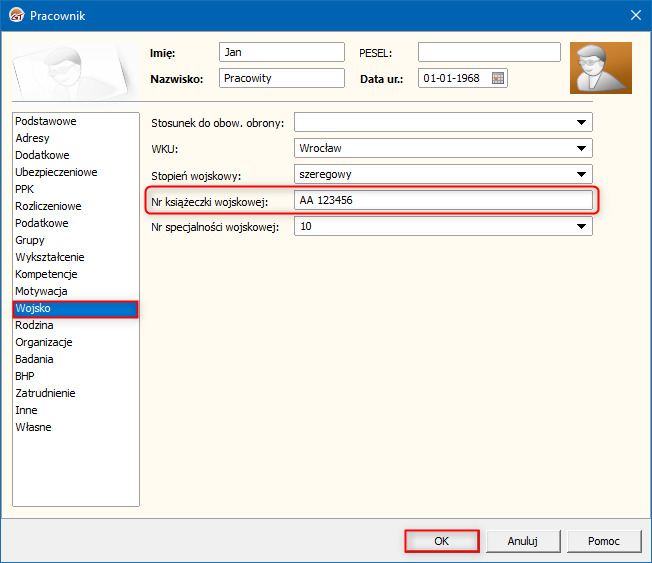Close the Pracownik dialog window
Viewport: 652px width, 563px height.
click(634, 14)
